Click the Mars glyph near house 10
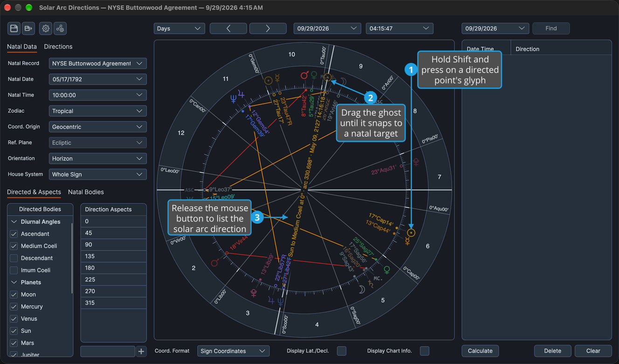 [x=304, y=75]
